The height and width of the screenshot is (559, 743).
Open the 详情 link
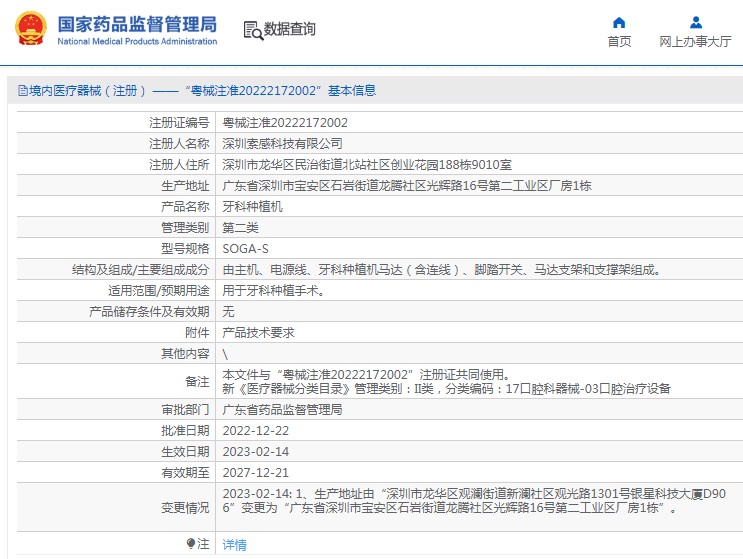pos(235,545)
